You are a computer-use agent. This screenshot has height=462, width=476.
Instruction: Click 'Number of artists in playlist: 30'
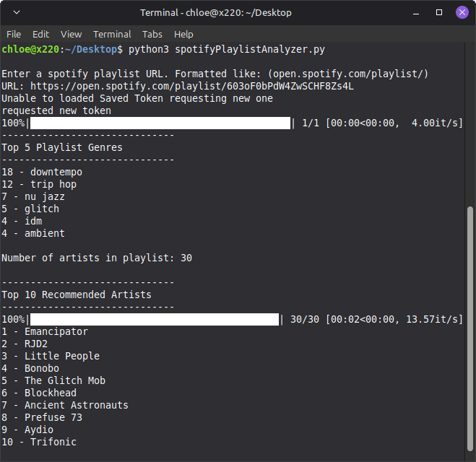tap(97, 258)
